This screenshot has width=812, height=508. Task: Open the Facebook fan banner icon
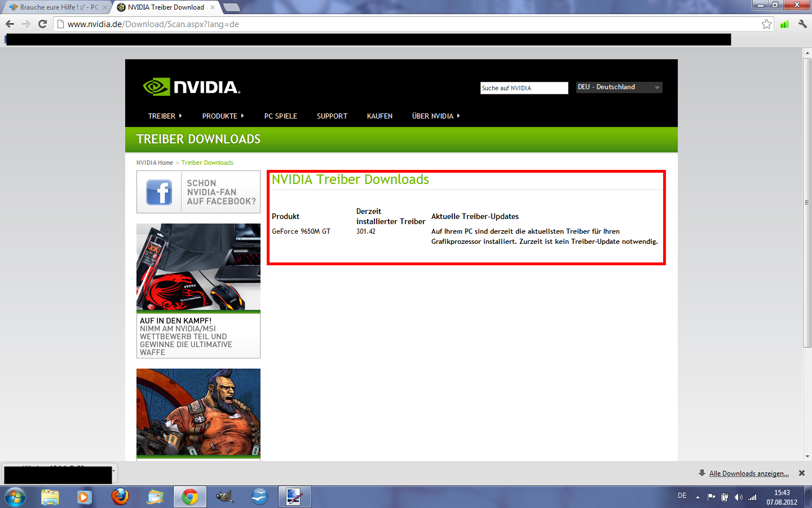159,192
